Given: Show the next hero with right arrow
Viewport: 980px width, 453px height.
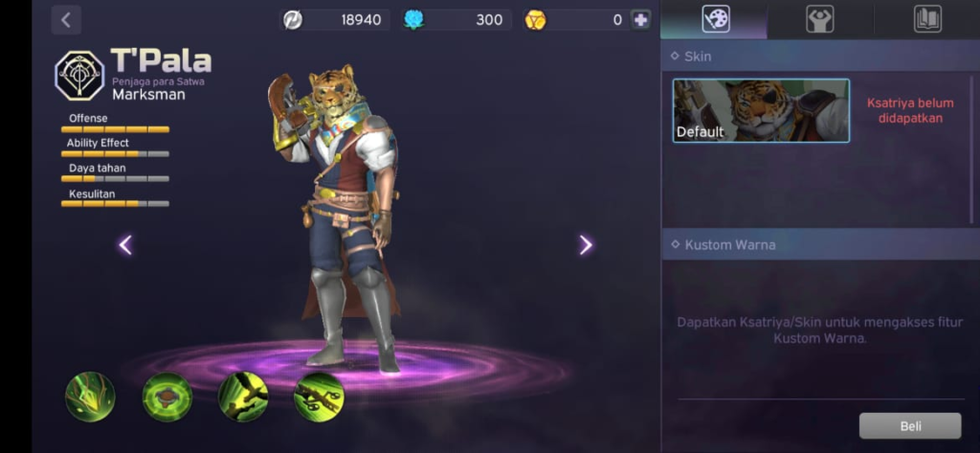Looking at the screenshot, I should tap(585, 245).
